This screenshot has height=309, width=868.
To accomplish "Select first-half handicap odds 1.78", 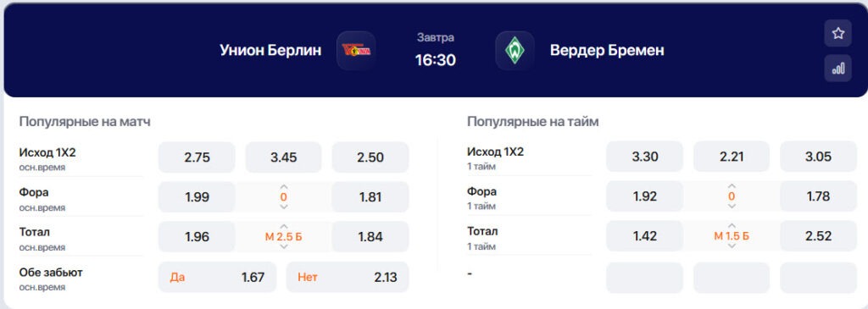I will (818, 196).
